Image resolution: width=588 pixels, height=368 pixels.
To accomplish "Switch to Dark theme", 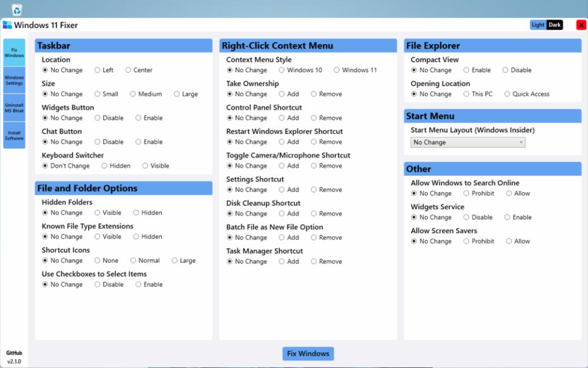I will click(554, 25).
